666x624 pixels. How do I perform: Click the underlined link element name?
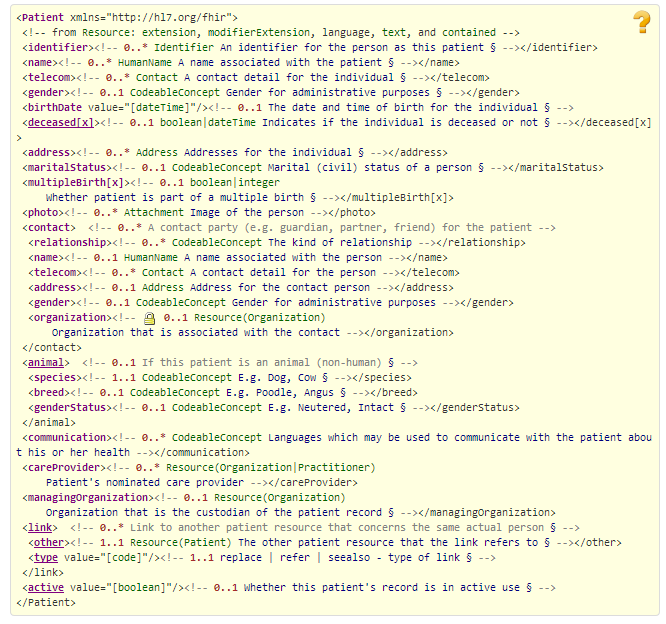[41, 527]
